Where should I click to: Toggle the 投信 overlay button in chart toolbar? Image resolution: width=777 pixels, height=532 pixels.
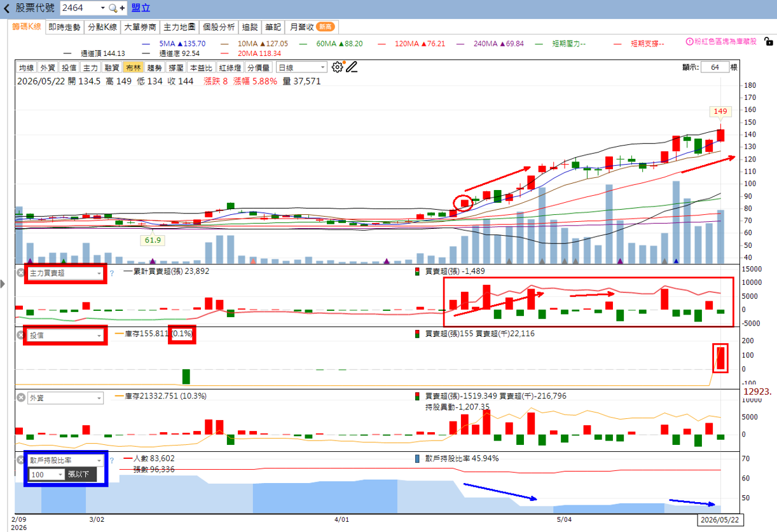click(x=69, y=67)
